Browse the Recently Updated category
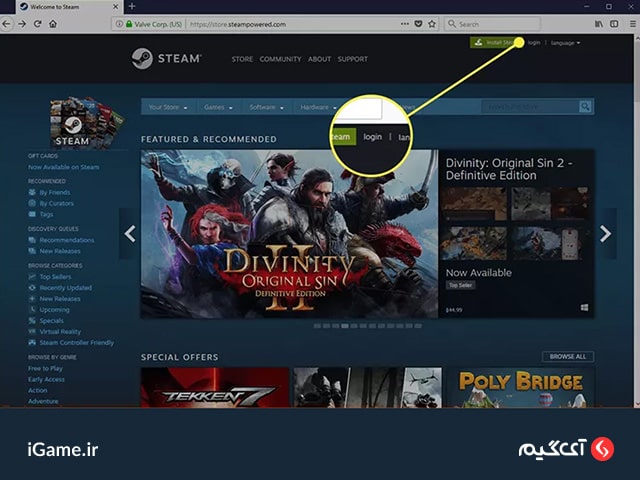Viewport: 640px width, 480px height. click(66, 288)
